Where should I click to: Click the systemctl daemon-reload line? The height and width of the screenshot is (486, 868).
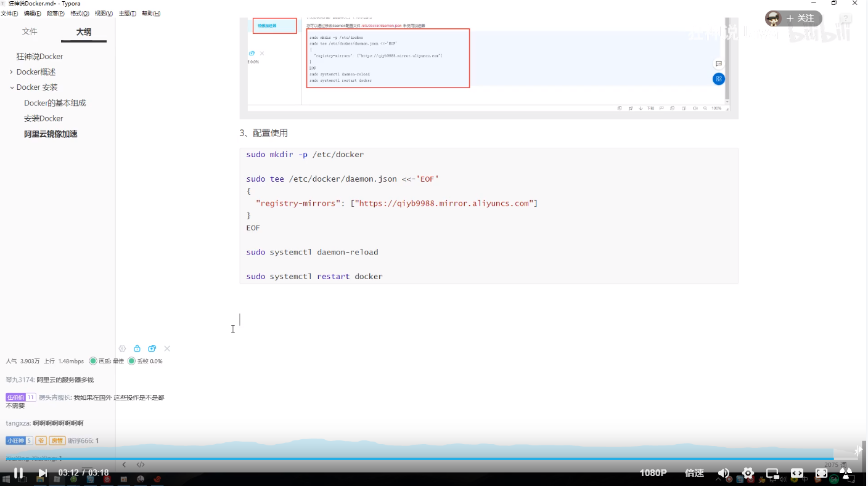point(312,252)
